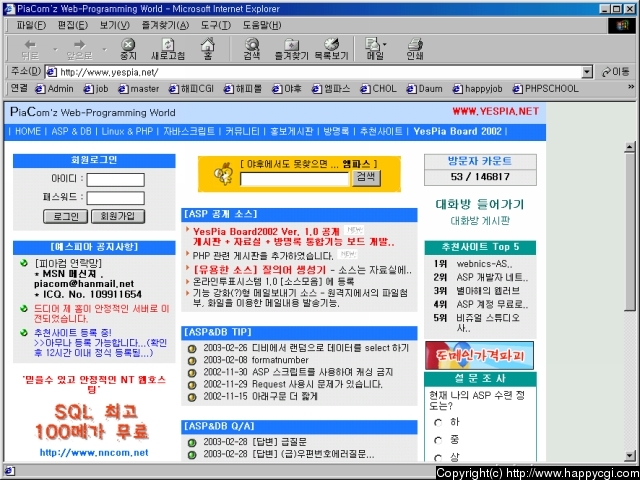Open the Back button history dropdown arrow
Image resolution: width=640 pixels, height=480 pixels.
(x=55, y=49)
